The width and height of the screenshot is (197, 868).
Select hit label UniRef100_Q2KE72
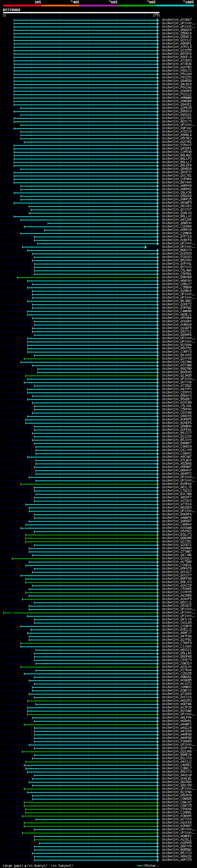pos(176,304)
